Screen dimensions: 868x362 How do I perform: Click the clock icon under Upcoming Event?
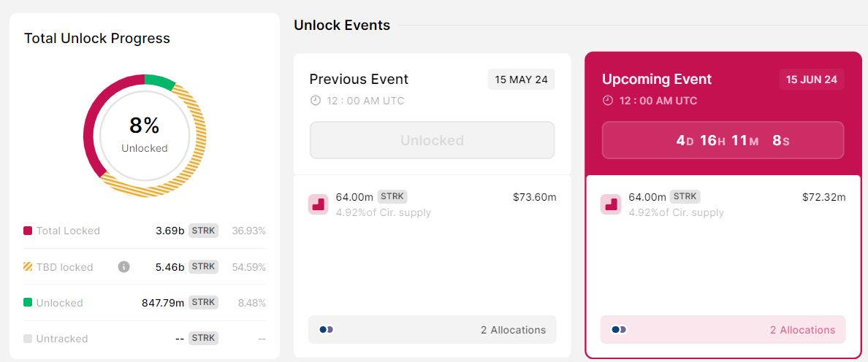(x=608, y=101)
